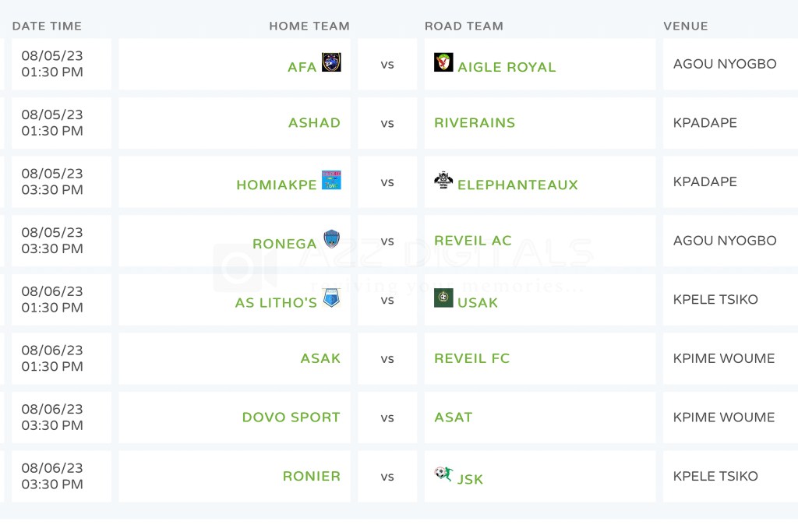
Task: Click the Homiakpe team logo
Action: tap(331, 181)
